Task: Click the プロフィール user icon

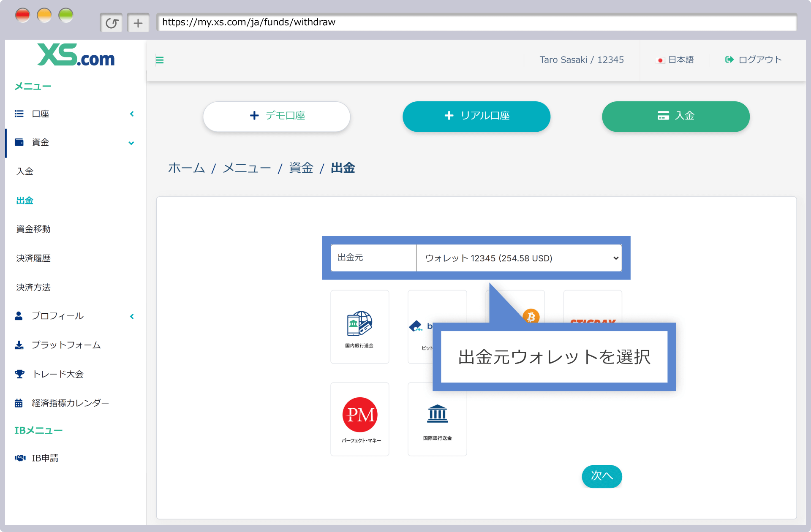Action: (19, 316)
